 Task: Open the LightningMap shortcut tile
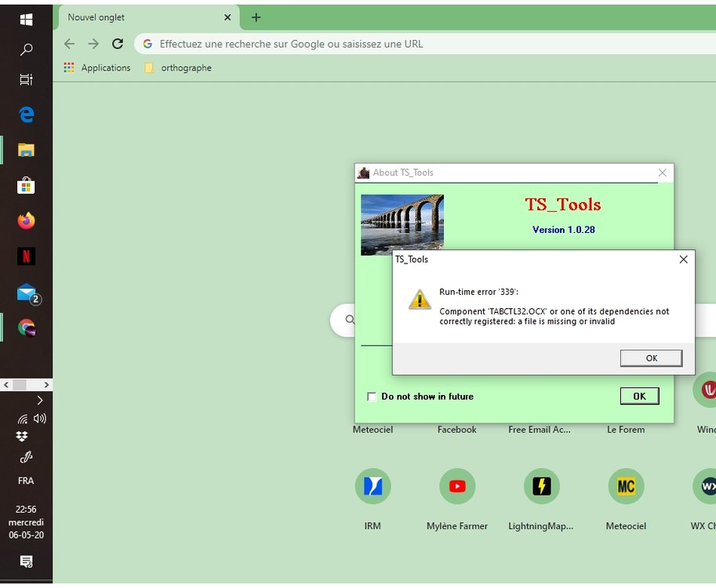pyautogui.click(x=542, y=486)
